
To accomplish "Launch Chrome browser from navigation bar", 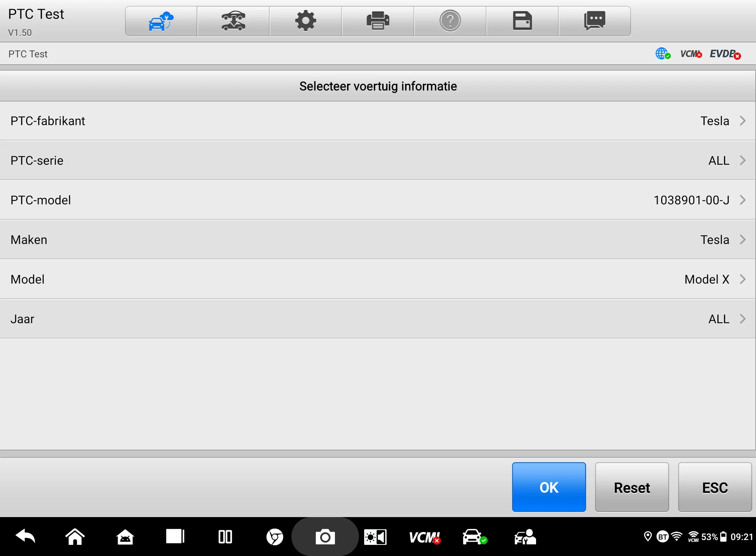I will point(275,537).
